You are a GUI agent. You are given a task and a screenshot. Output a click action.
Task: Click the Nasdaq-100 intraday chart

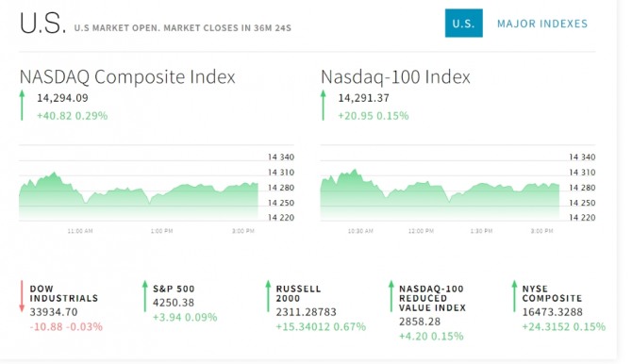tap(440, 195)
